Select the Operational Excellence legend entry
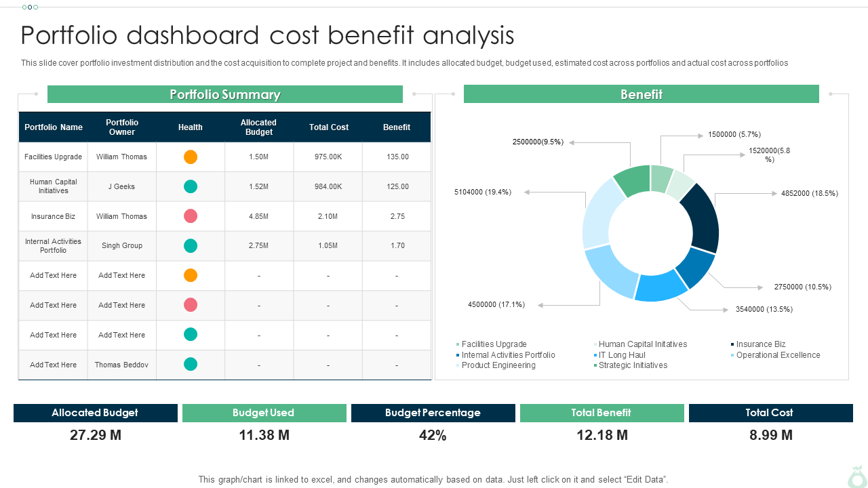 tap(776, 355)
